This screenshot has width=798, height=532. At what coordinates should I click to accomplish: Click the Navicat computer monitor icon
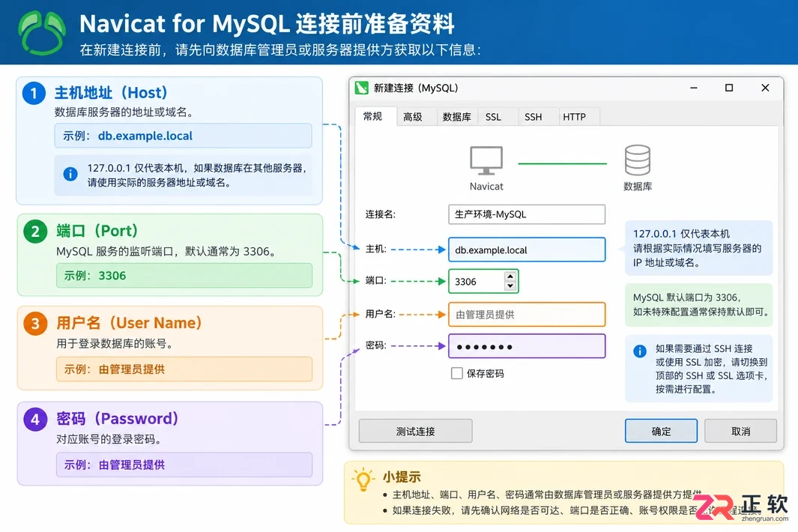pos(486,160)
